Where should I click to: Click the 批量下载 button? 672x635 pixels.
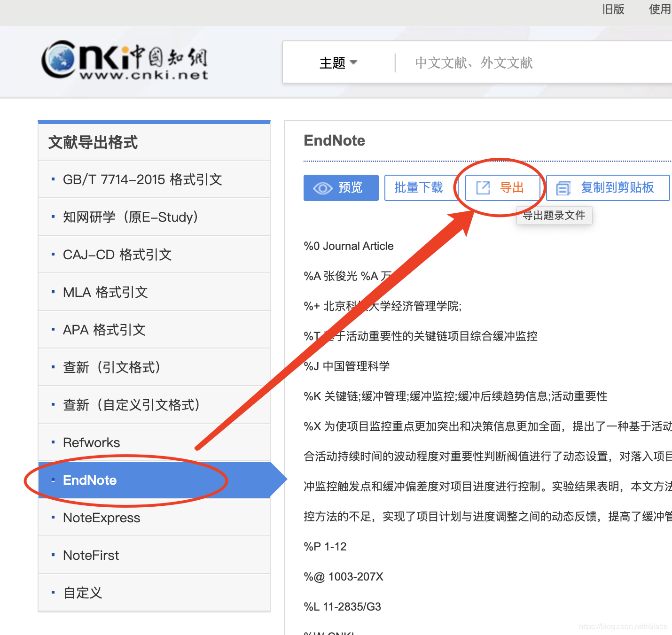pyautogui.click(x=421, y=188)
